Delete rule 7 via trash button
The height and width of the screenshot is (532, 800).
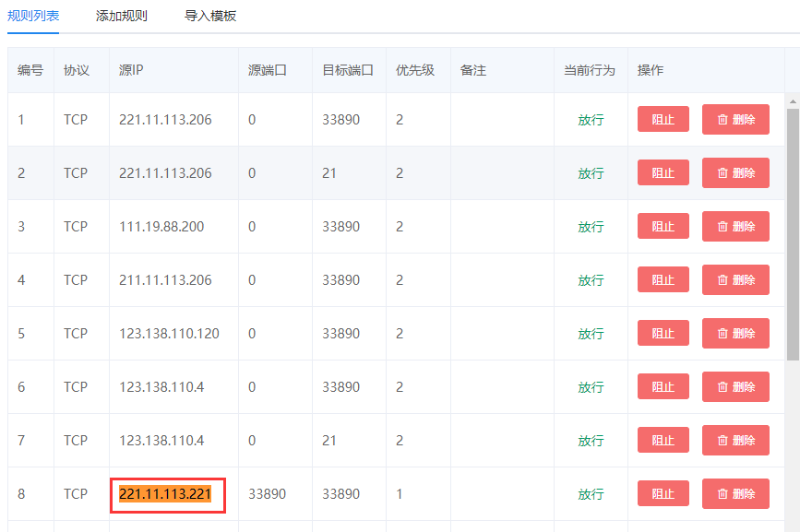coord(735,441)
